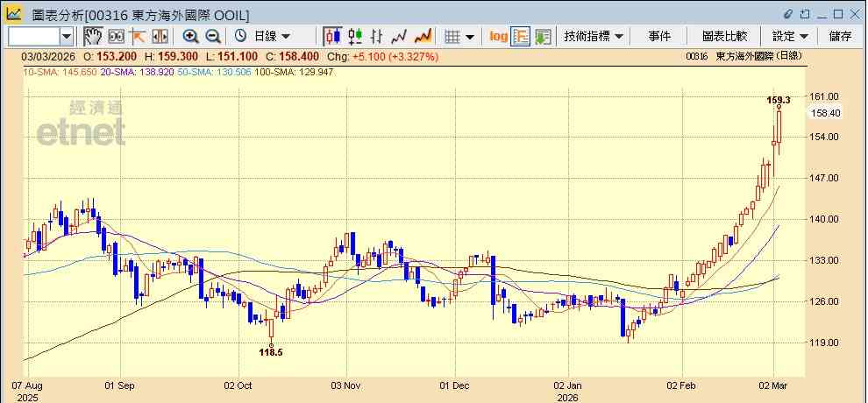Click the Chg +5.100 (+3.327%) value
This screenshot has width=868, height=403.
[383, 56]
